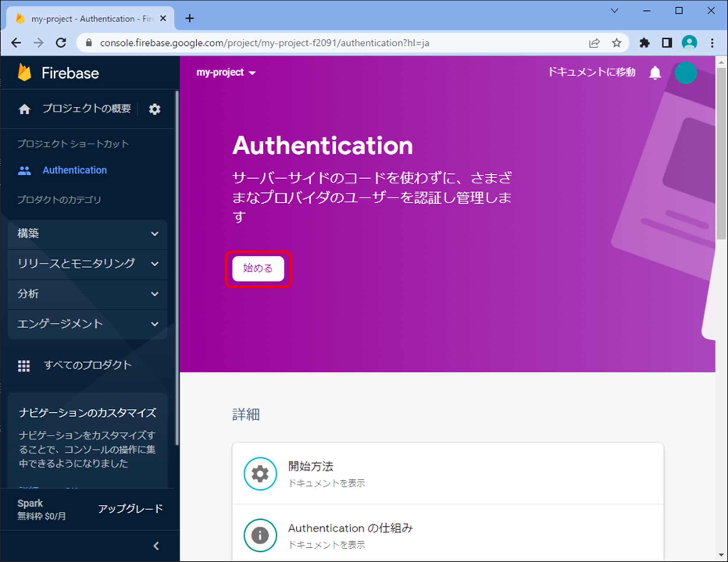Reload the page with refresh icon

point(61,43)
